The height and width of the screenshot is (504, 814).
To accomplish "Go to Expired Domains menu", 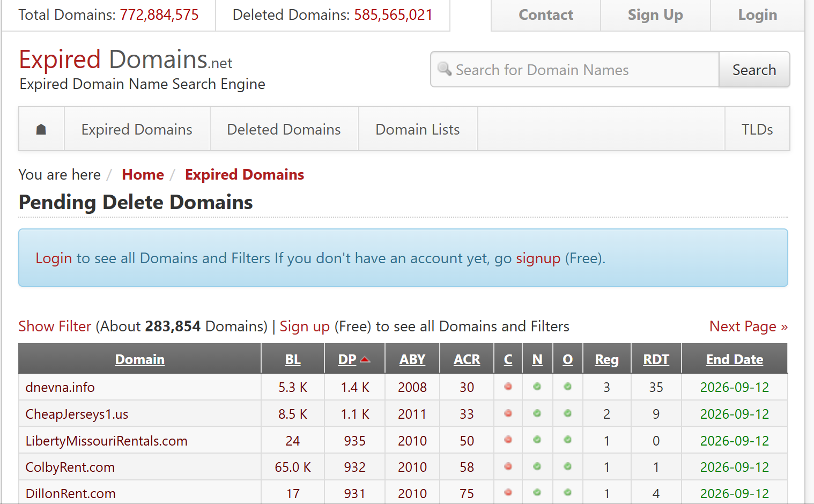I will (137, 129).
